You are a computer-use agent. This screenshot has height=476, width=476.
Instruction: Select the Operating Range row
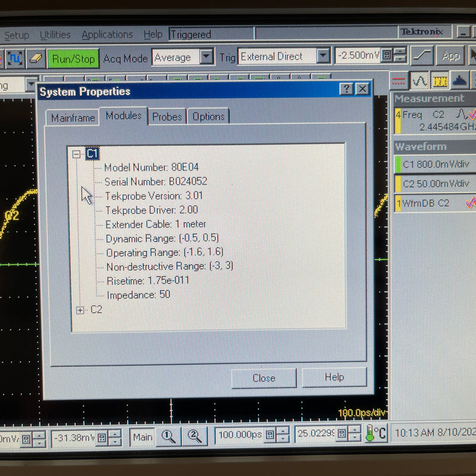[x=165, y=252]
